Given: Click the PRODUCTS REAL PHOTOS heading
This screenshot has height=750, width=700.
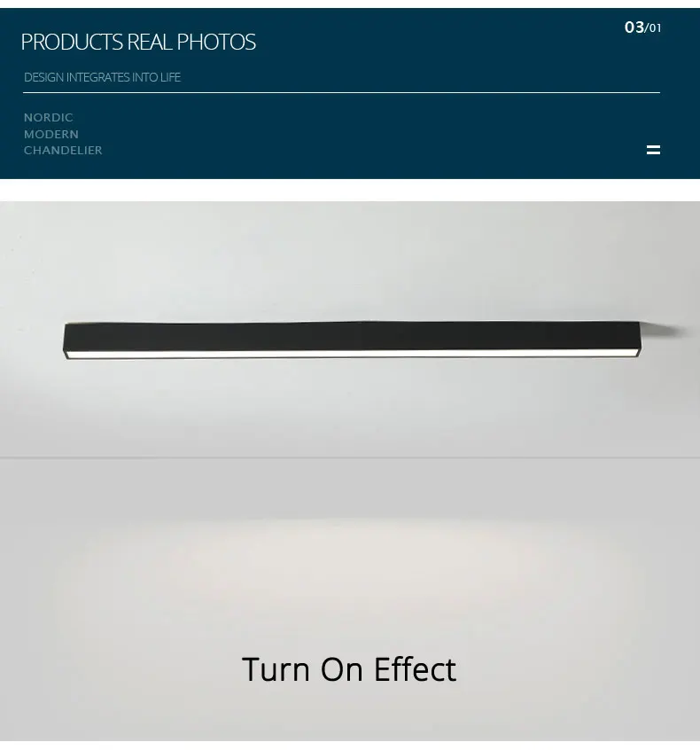Looking at the screenshot, I should pos(138,42).
